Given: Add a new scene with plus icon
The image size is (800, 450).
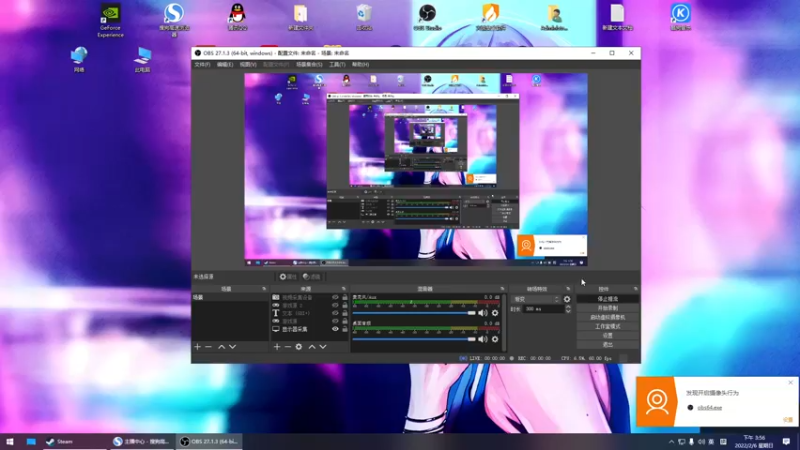Looking at the screenshot, I should pos(197,347).
